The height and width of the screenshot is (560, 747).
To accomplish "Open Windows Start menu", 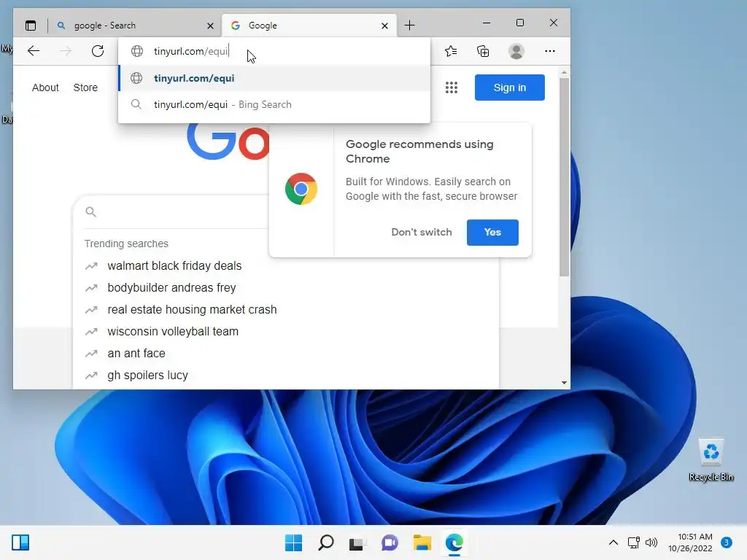I will (x=293, y=542).
